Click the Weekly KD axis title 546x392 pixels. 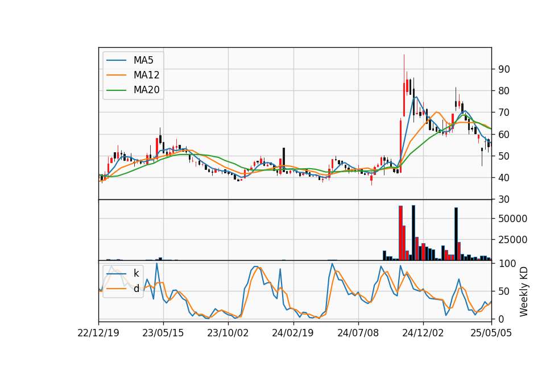(524, 291)
